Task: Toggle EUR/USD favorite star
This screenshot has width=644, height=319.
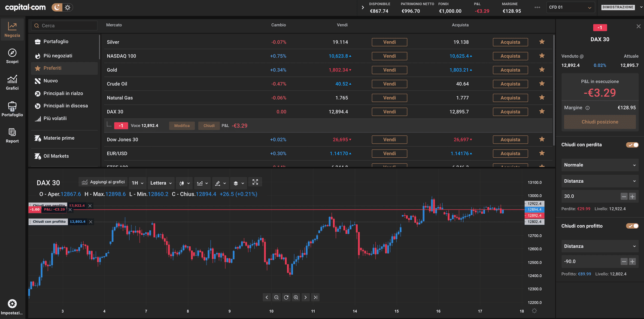Action: click(x=542, y=153)
